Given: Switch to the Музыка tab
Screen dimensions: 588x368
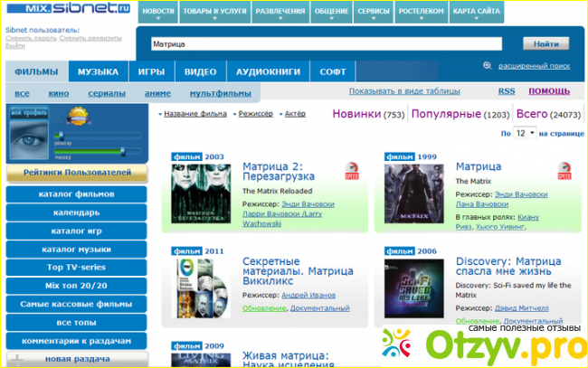Looking at the screenshot, I should pyautogui.click(x=98, y=72).
